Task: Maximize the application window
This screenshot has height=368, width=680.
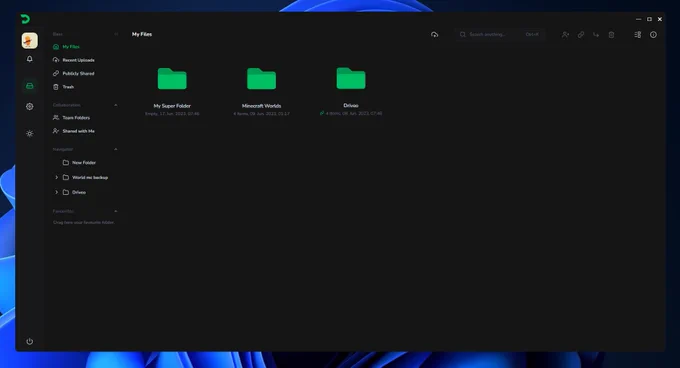Action: coord(649,19)
